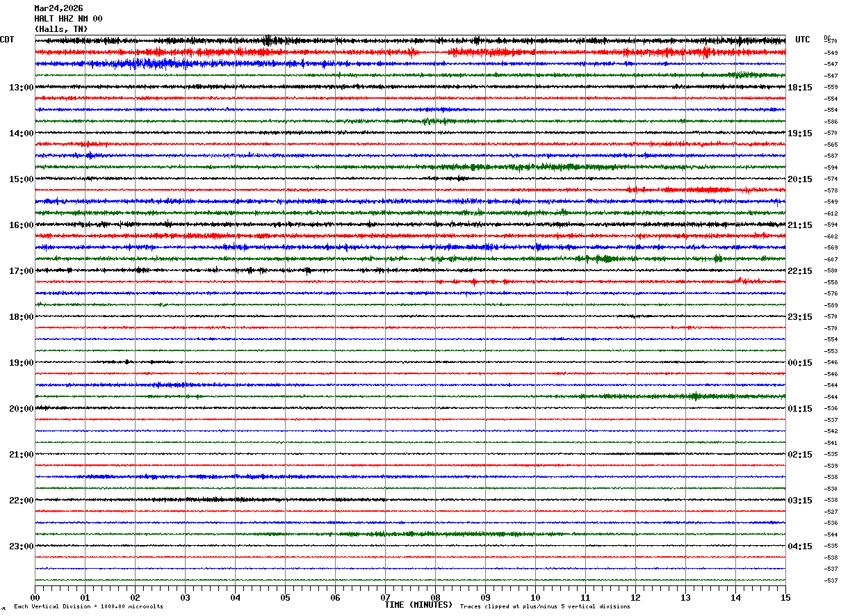Click the DC offset value -541
Screen dimensions: 841x616
pyautogui.click(x=831, y=443)
